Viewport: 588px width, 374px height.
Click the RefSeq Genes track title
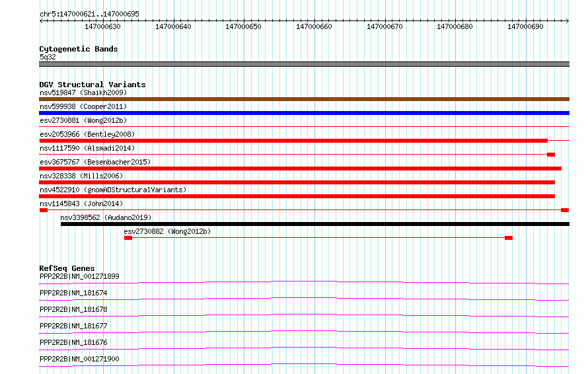pos(67,268)
